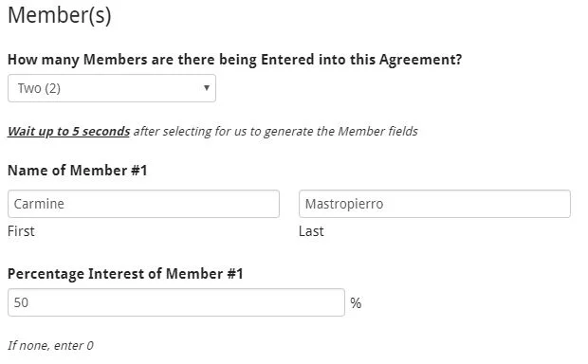588x364 pixels.
Task: Open the members count dropdown
Action: [112, 88]
